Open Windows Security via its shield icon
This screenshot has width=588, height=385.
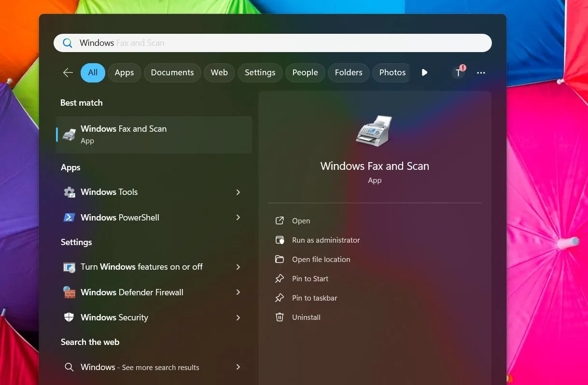pyautogui.click(x=69, y=317)
